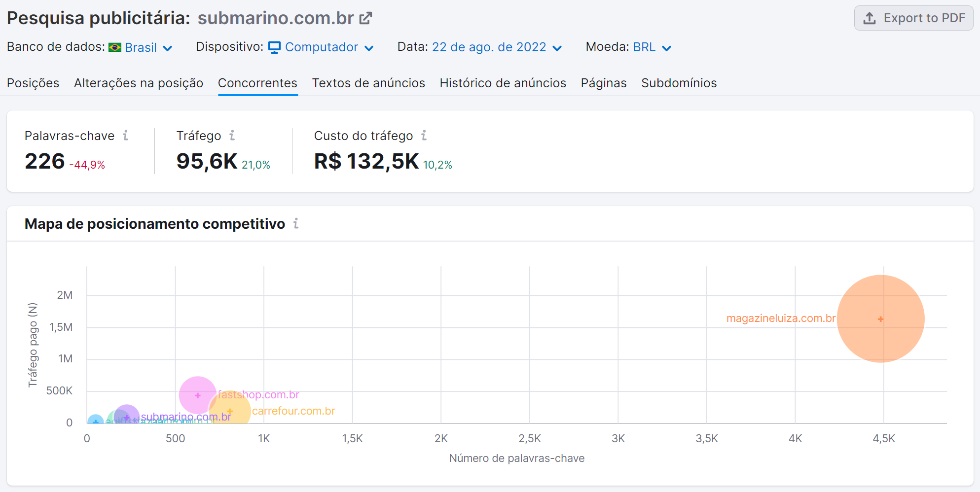The width and height of the screenshot is (980, 492).
Task: Go to the Subdomínios tab
Action: (x=679, y=83)
